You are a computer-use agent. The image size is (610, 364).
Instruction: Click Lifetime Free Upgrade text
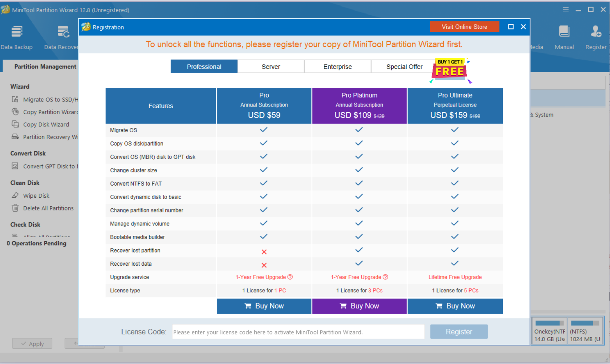[455, 277]
